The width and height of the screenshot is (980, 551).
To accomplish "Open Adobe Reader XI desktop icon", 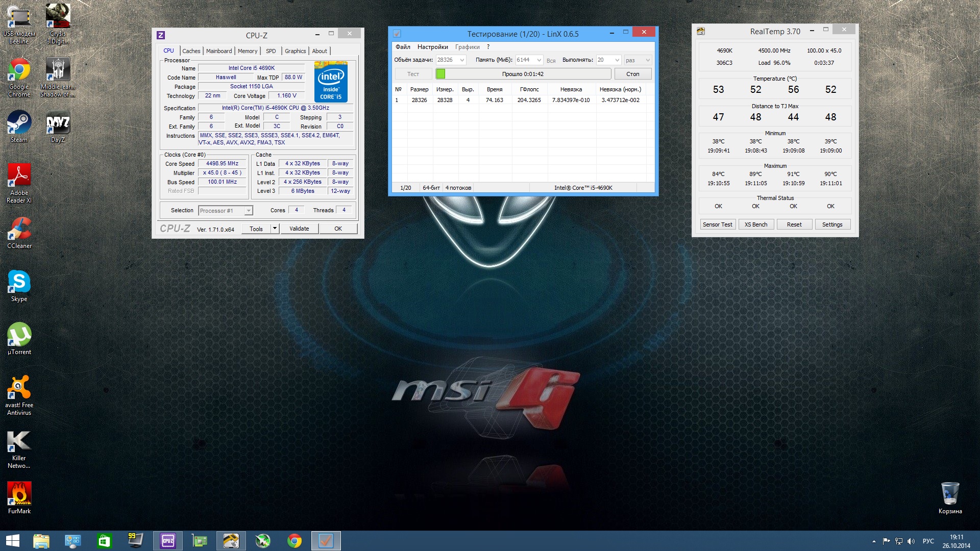I will (x=19, y=184).
